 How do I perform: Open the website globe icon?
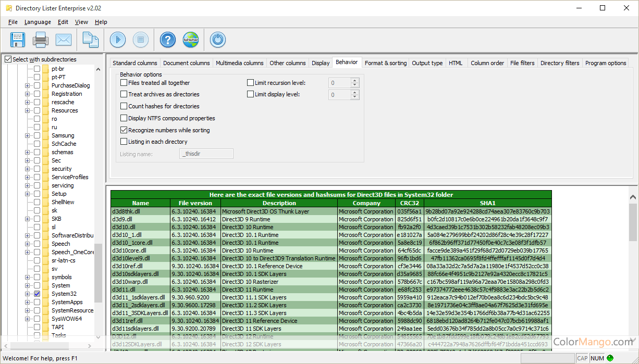pos(190,40)
